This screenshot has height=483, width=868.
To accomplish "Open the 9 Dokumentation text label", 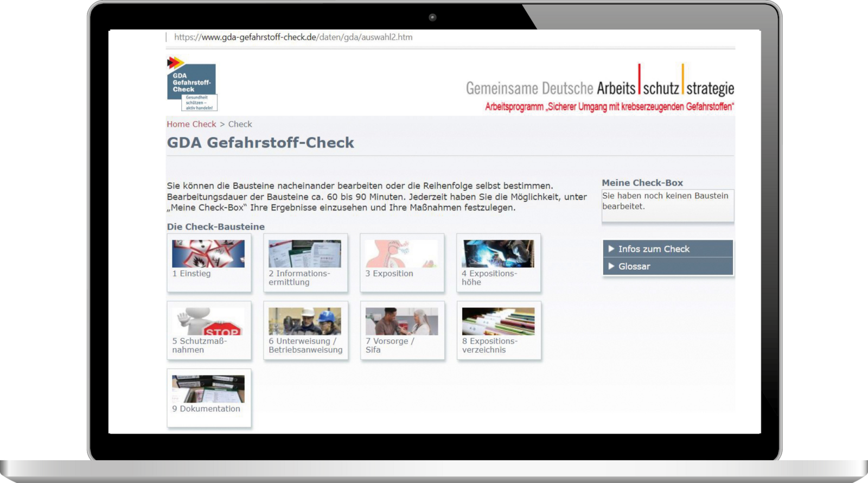I will [206, 409].
